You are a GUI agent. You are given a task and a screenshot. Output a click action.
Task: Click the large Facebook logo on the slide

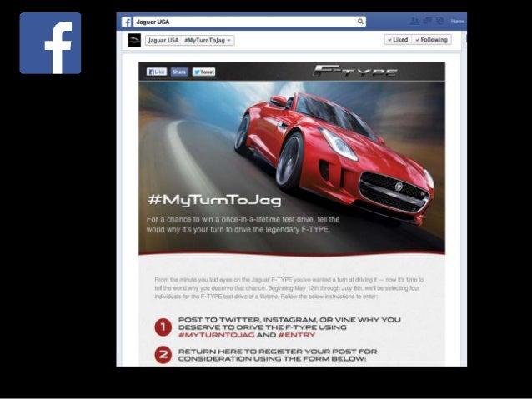click(50, 43)
